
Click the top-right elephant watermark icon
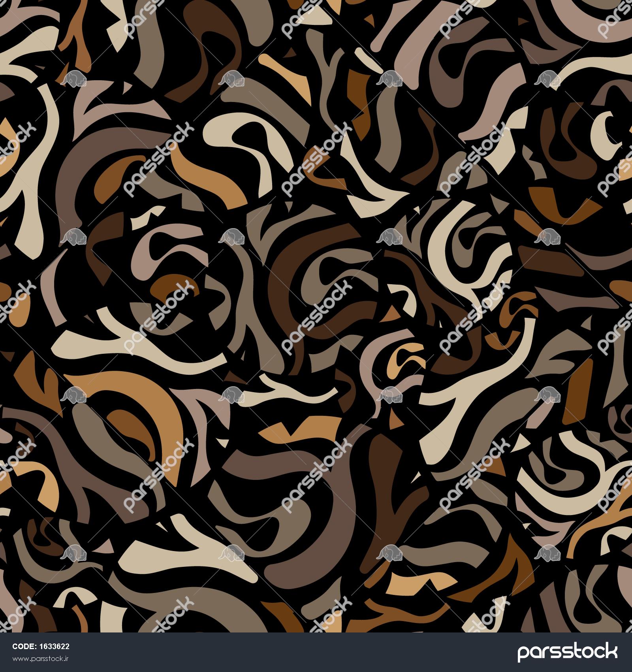548,79
